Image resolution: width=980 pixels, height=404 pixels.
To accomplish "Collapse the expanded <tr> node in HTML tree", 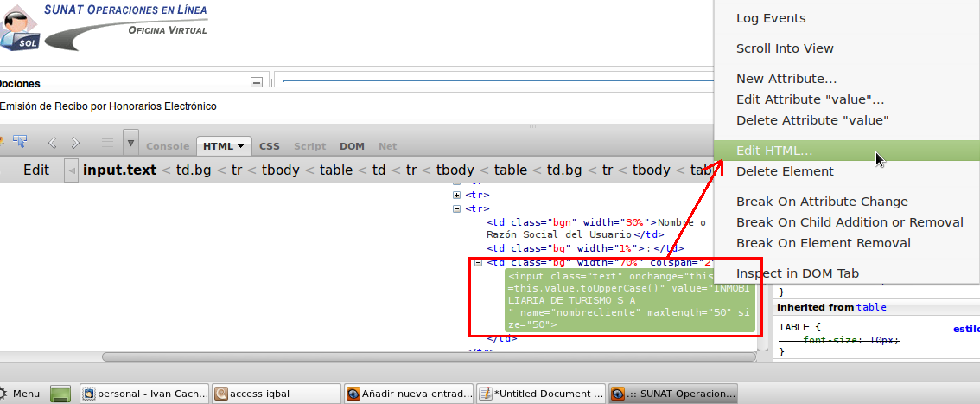I will [x=456, y=208].
